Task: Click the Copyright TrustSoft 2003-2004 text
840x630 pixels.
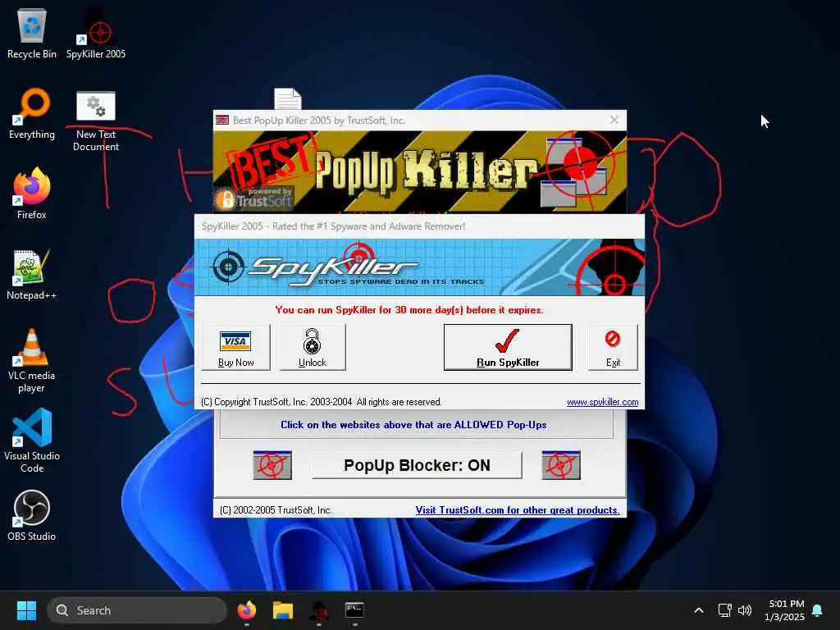Action: pyautogui.click(x=322, y=402)
